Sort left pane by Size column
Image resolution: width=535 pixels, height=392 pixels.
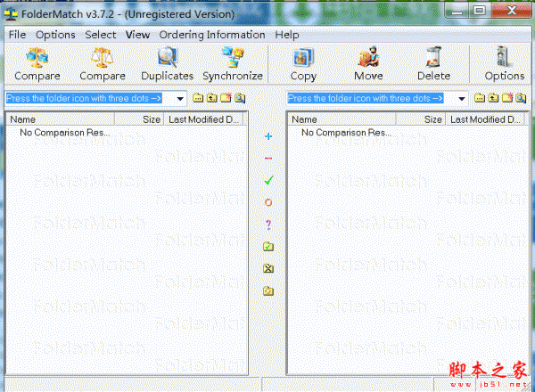point(139,119)
